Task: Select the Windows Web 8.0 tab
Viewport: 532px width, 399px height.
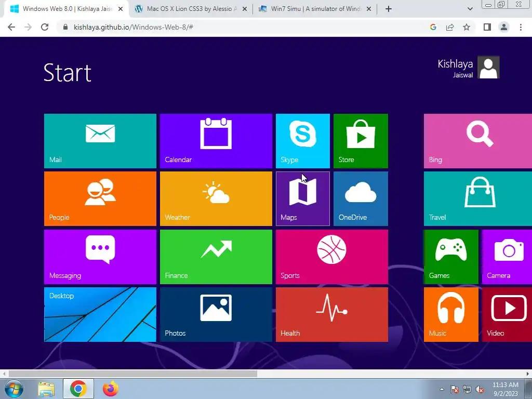Action: click(67, 9)
